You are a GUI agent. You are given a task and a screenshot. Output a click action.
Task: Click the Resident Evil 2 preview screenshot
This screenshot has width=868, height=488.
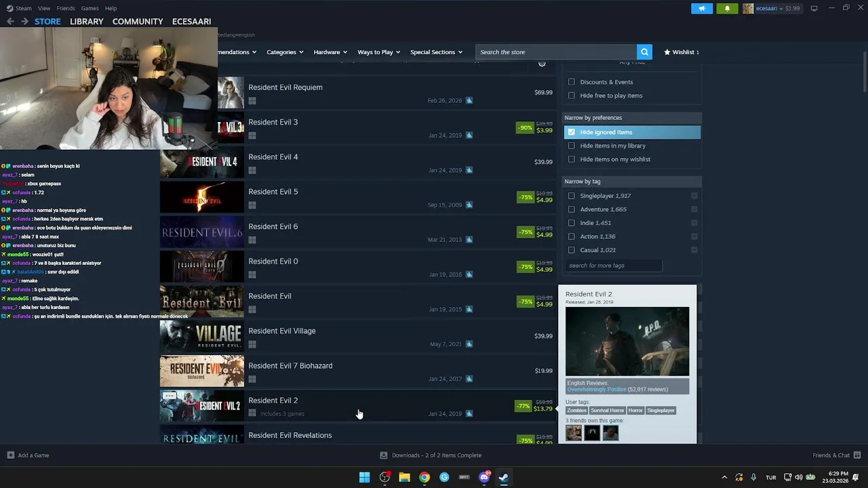[x=627, y=342]
